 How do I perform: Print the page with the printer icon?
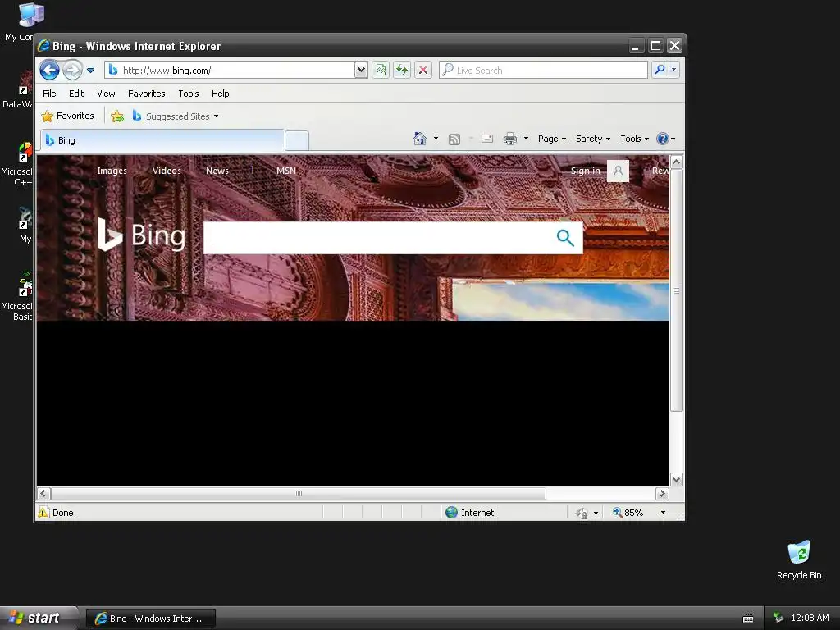coord(510,139)
